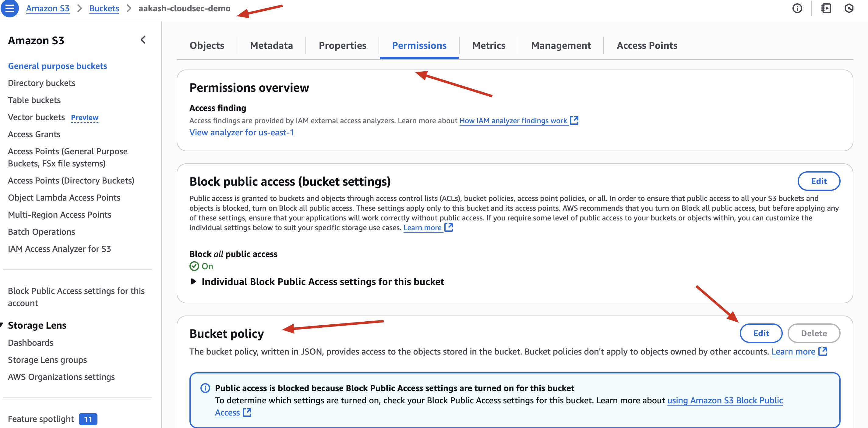Image resolution: width=868 pixels, height=428 pixels.
Task: Open the Management tab
Action: coord(561,45)
